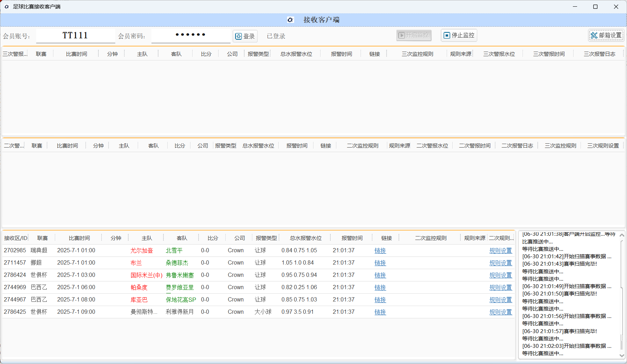The height and width of the screenshot is (364, 627).
Task: Click 大小球 alarm type cell
Action: coord(263,312)
